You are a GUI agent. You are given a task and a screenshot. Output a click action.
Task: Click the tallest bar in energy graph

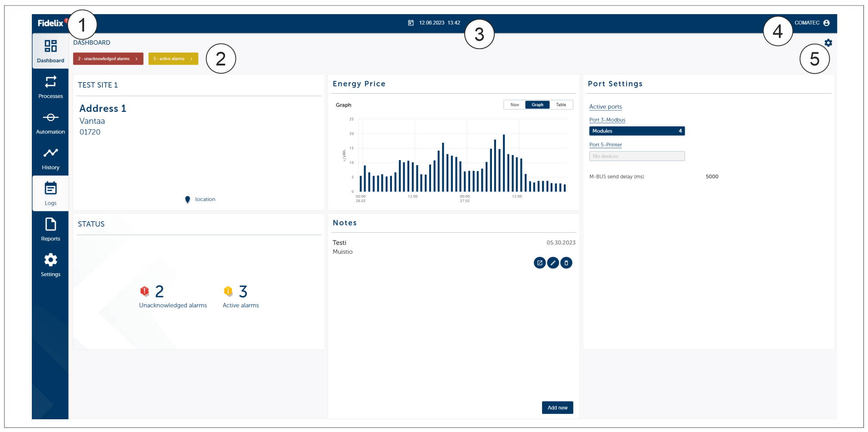click(x=504, y=163)
